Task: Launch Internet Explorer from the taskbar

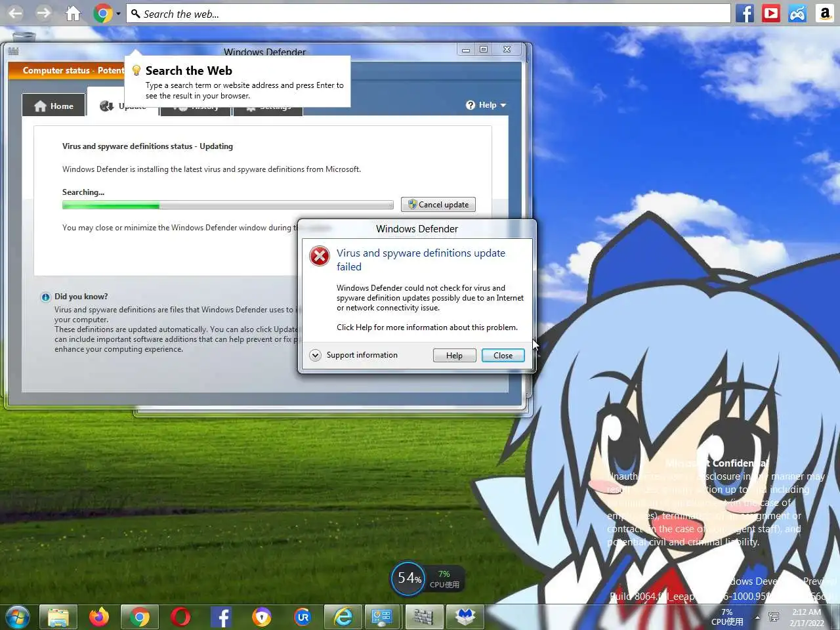Action: click(343, 617)
